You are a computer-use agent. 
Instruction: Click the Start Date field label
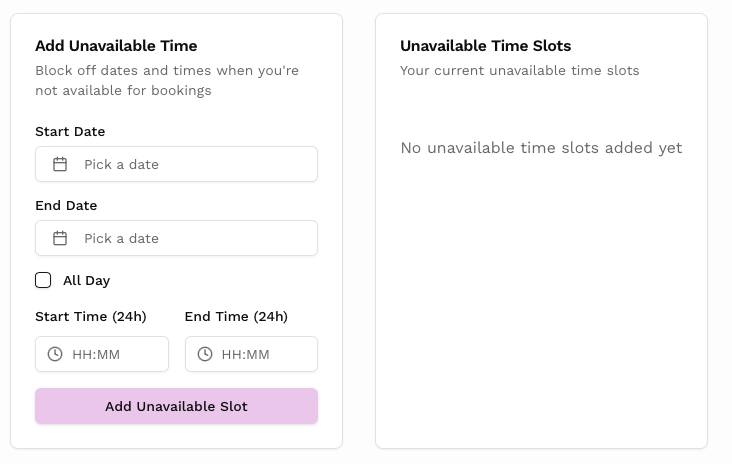[x=70, y=131]
